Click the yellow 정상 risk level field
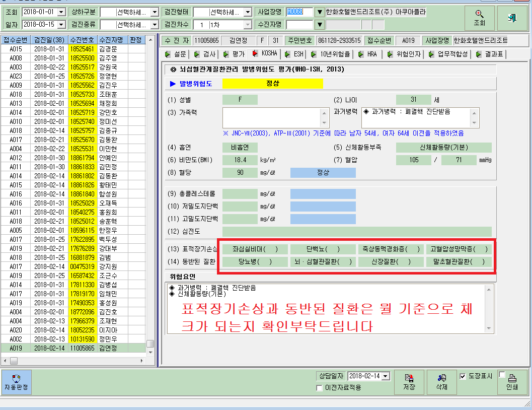Viewport: 532px width, 410px height. (272, 84)
